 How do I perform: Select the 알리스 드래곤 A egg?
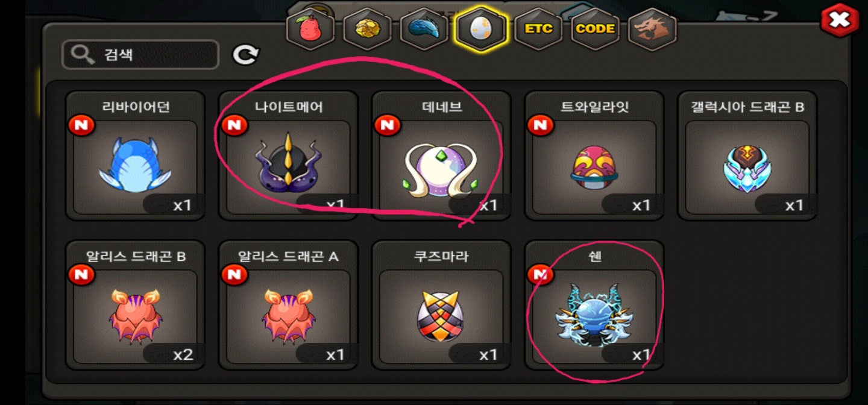coord(288,305)
